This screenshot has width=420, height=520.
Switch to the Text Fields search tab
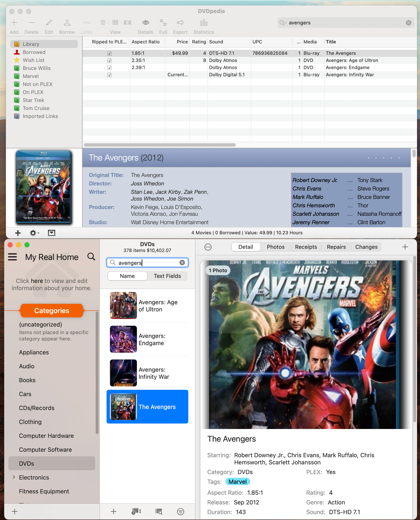click(167, 276)
